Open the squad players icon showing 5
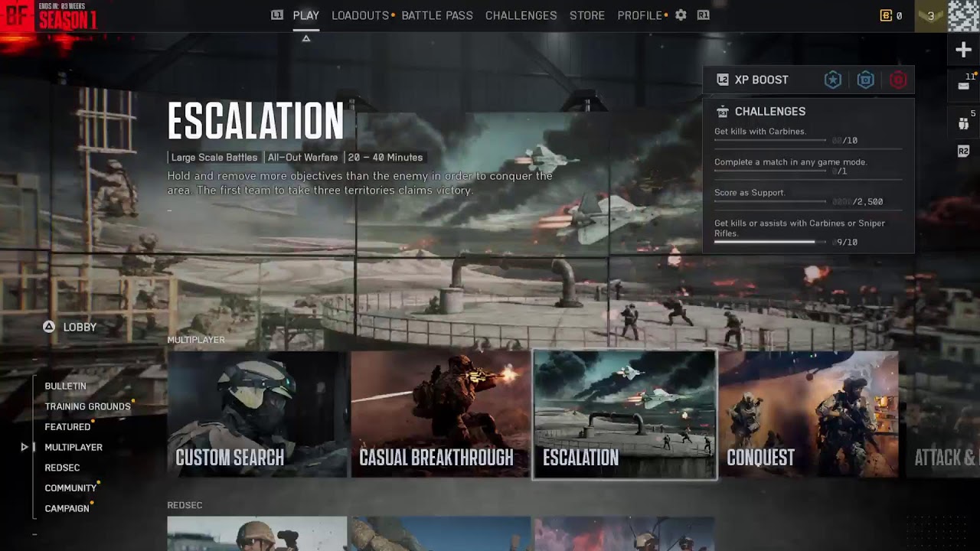This screenshot has width=980, height=551. tap(963, 123)
